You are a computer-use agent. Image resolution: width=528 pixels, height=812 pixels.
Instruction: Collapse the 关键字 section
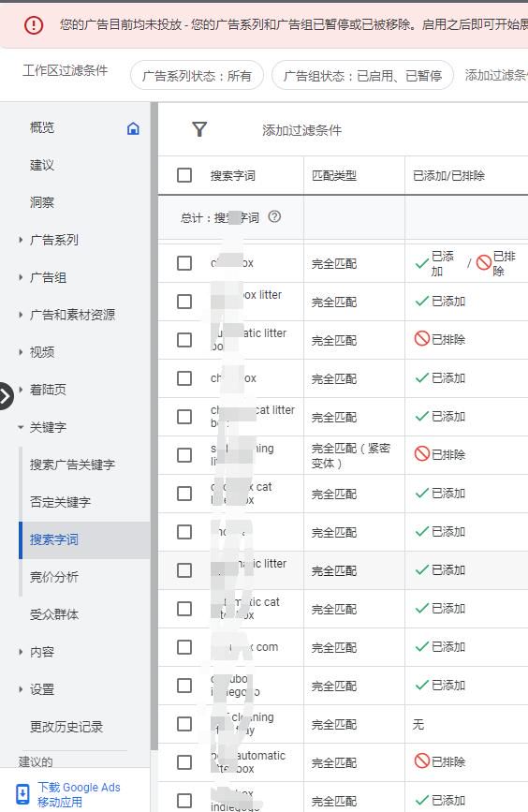pos(21,427)
